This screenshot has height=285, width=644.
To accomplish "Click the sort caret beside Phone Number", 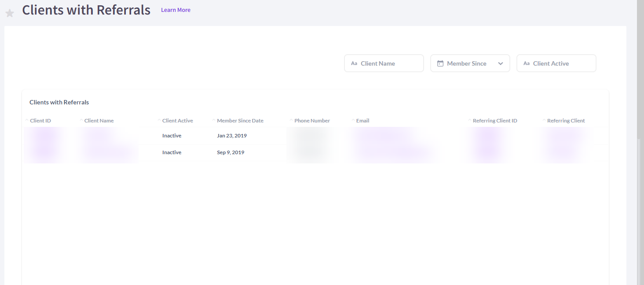I will 291,120.
